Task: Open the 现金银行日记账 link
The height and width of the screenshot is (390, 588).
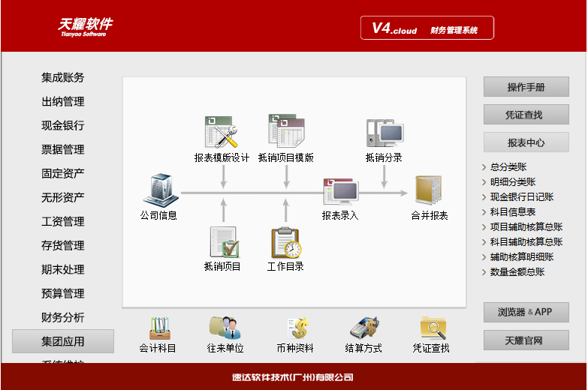Action: tap(522, 196)
